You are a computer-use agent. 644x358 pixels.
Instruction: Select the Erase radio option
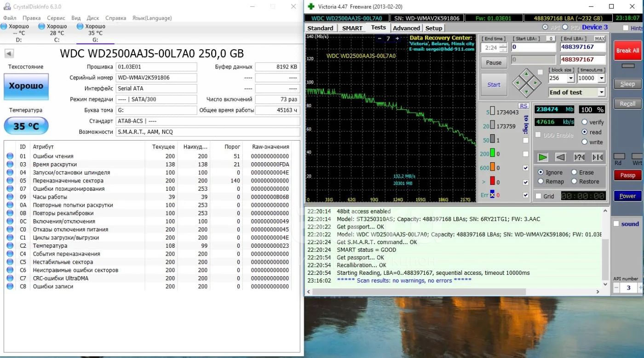(574, 172)
